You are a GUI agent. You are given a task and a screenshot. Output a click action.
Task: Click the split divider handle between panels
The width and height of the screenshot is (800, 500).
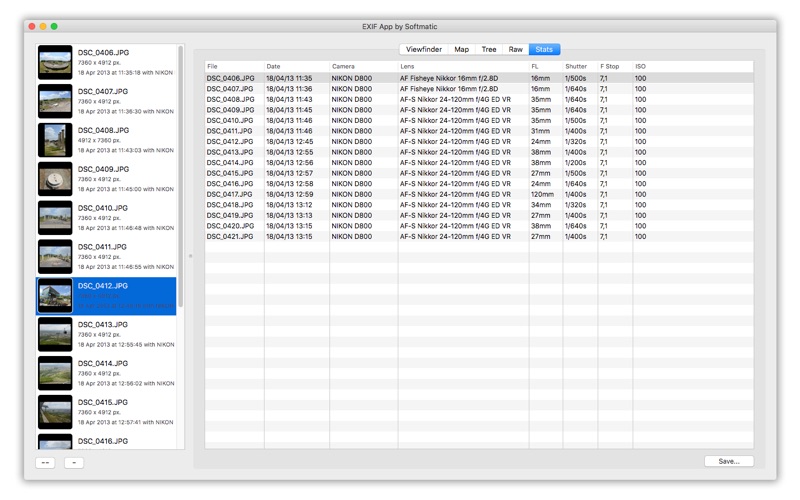click(x=190, y=256)
